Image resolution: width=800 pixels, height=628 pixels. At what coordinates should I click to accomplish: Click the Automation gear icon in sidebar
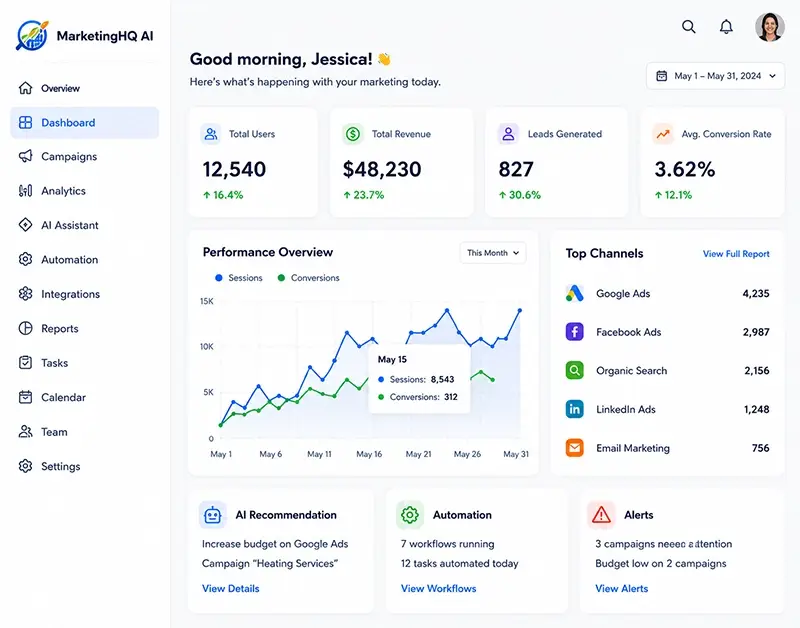(26, 259)
